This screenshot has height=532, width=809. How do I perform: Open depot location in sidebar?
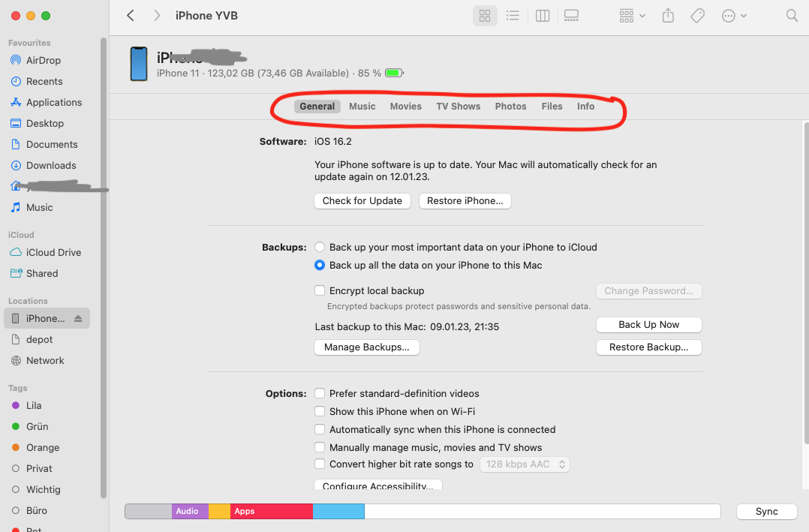tap(39, 339)
